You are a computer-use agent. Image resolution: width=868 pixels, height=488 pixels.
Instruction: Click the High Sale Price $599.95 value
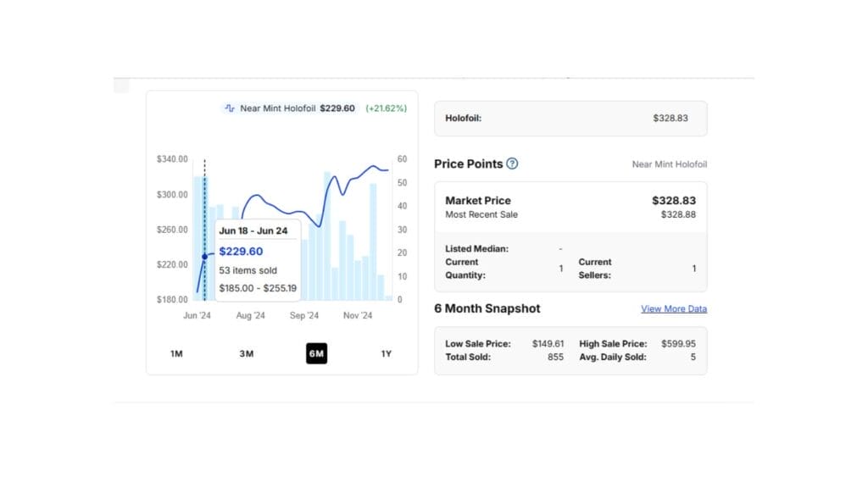[x=680, y=344]
